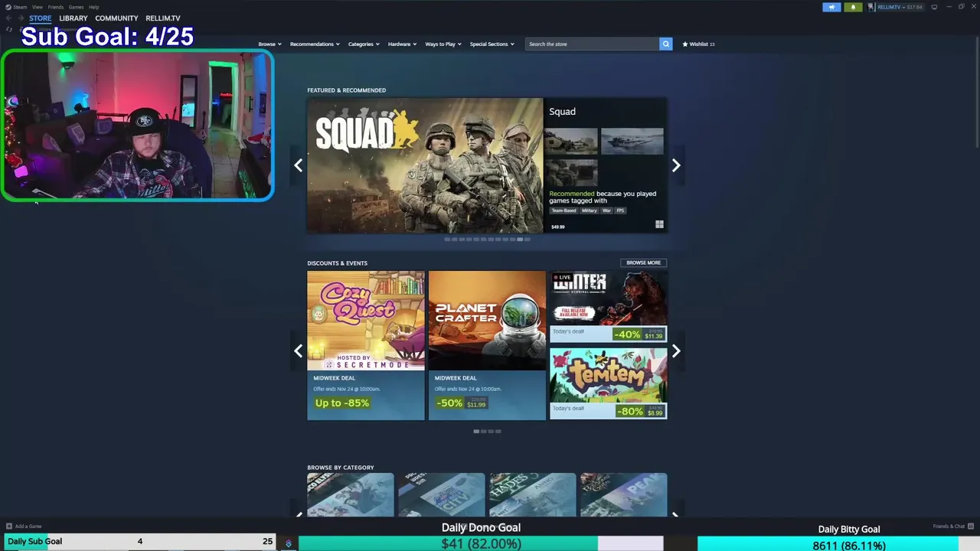The height and width of the screenshot is (551, 980).
Task: Click the Squad title text
Action: pos(562,112)
